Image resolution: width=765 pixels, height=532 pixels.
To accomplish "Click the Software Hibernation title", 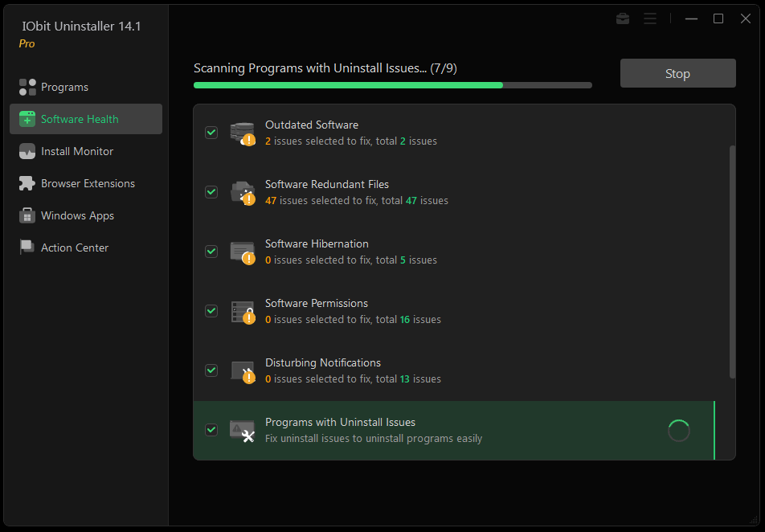I will (317, 244).
